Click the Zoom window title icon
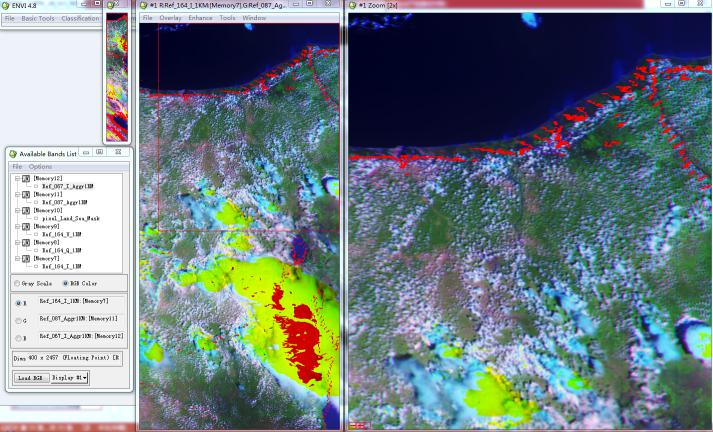The height and width of the screenshot is (432, 713). coord(351,6)
